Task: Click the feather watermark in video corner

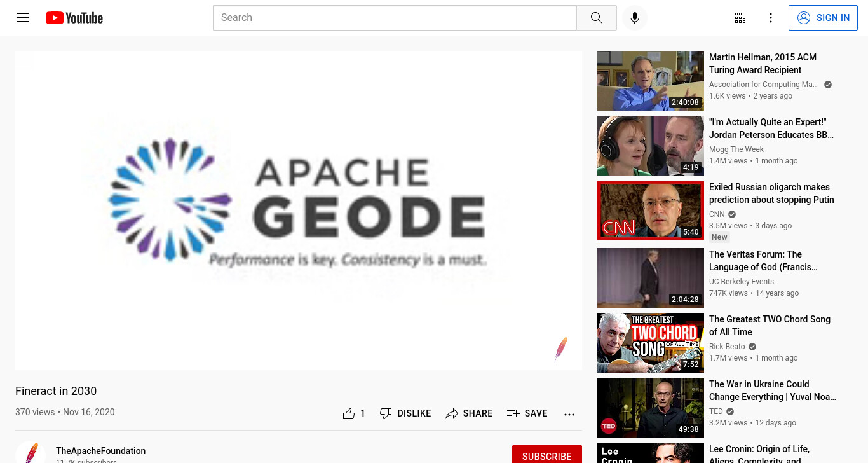Action: [x=560, y=350]
